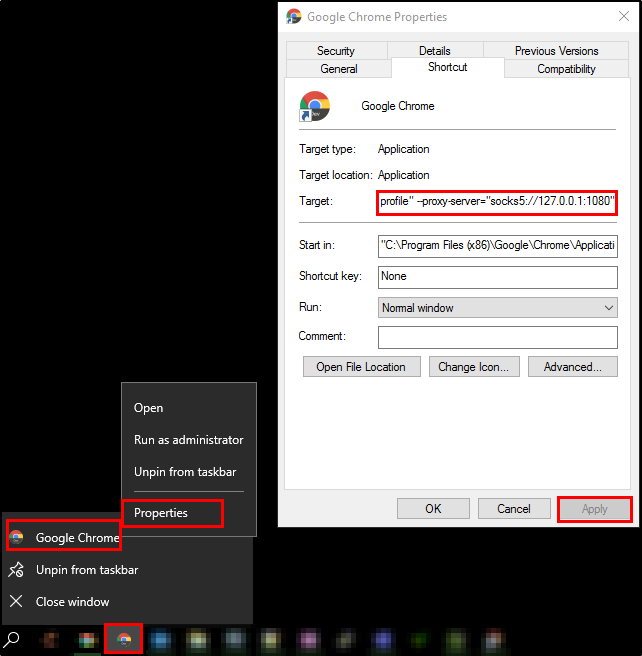This screenshot has width=642, height=656.
Task: Focus the Shortcut key field
Action: 498,277
